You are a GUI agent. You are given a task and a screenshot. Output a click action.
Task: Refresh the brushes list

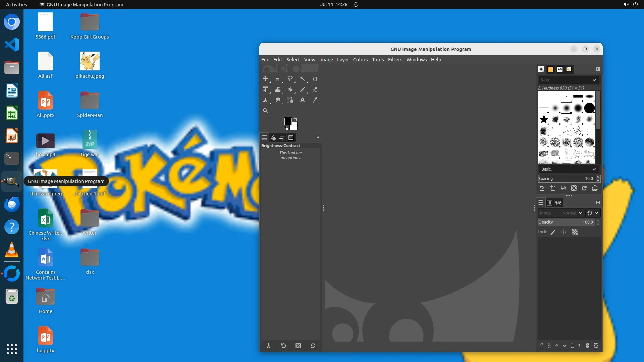click(584, 188)
